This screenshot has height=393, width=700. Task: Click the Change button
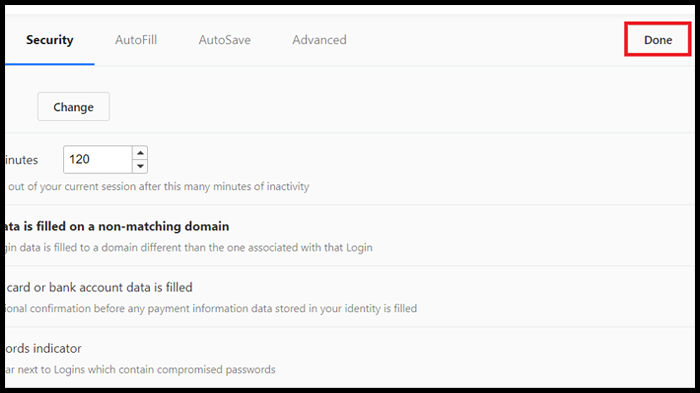[73, 107]
